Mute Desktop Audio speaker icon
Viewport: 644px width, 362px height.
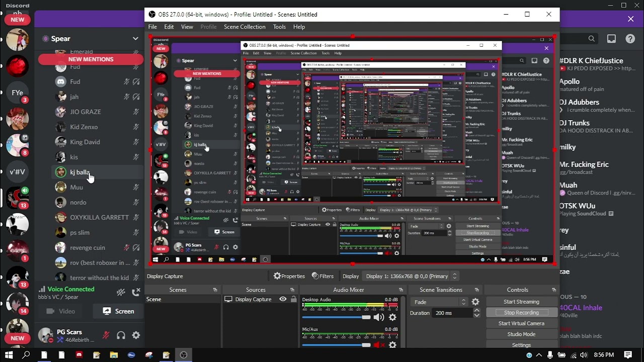tap(379, 317)
